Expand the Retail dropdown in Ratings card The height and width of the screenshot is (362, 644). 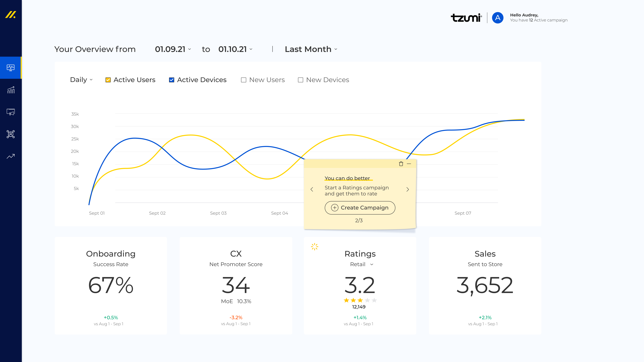362,264
